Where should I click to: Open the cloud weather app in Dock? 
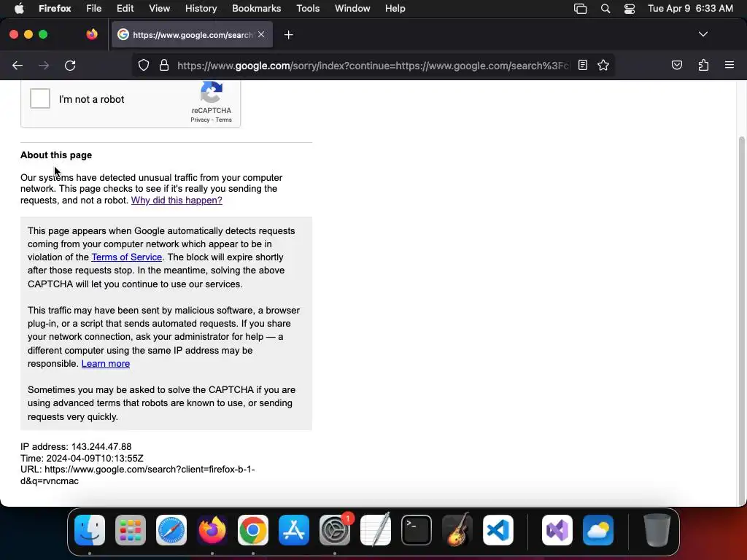point(598,530)
